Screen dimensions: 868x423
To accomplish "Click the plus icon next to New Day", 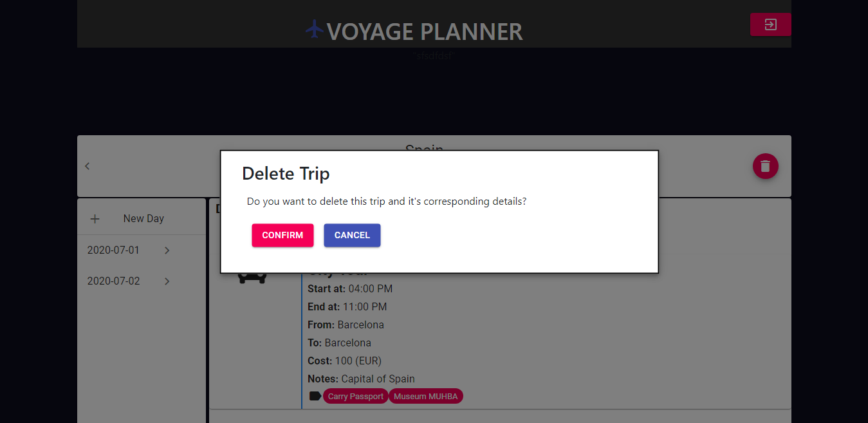I will tap(95, 218).
